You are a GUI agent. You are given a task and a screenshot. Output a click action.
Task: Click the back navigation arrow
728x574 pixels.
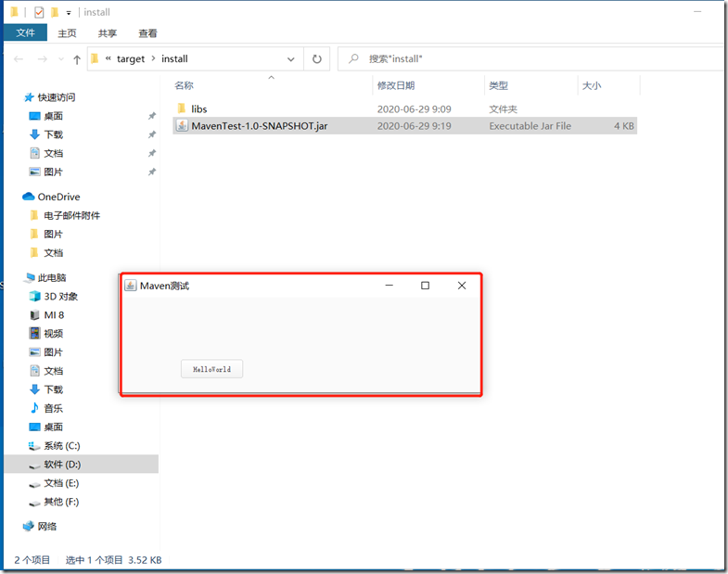click(19, 59)
